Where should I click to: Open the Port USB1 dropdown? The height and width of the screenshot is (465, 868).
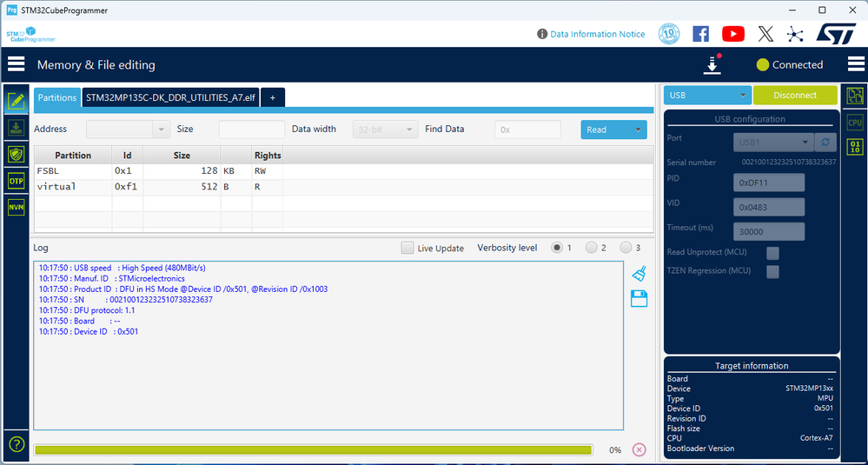pyautogui.click(x=773, y=143)
